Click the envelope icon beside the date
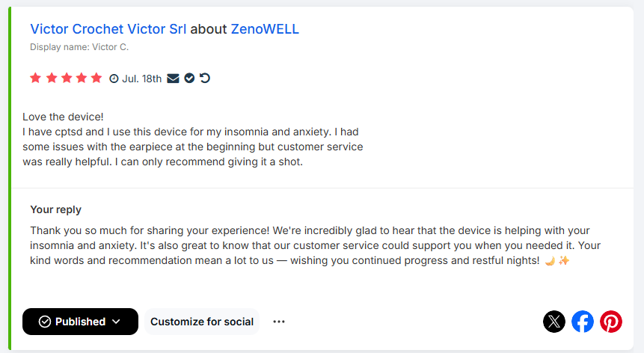The height and width of the screenshot is (353, 644). (173, 78)
